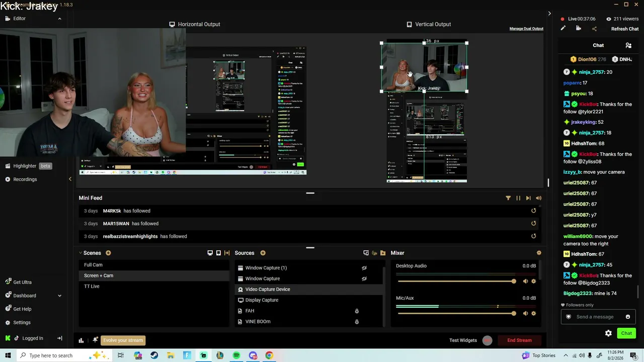Add a source folder
Image resolution: width=644 pixels, height=362 pixels.
tap(383, 253)
